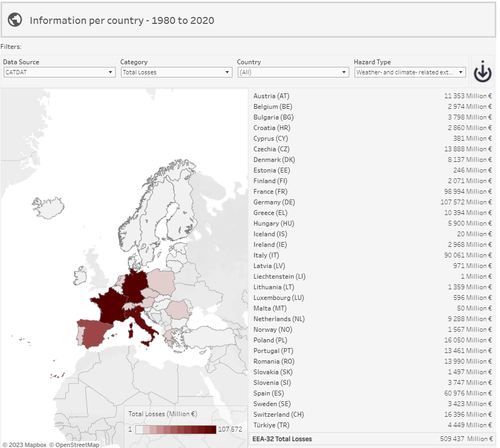Viewport: 500px width, 448px height.
Task: Click the Hungary (HU) row
Action: coord(373,223)
